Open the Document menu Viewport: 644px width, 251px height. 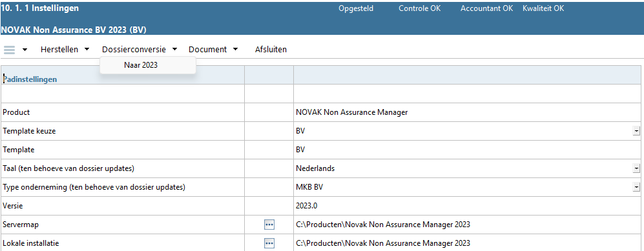(207, 49)
